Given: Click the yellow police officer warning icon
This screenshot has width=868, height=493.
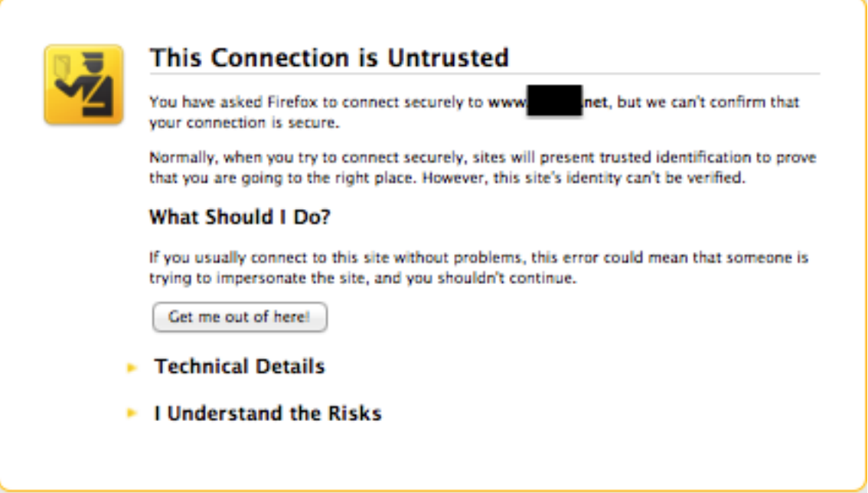Looking at the screenshot, I should pyautogui.click(x=83, y=84).
